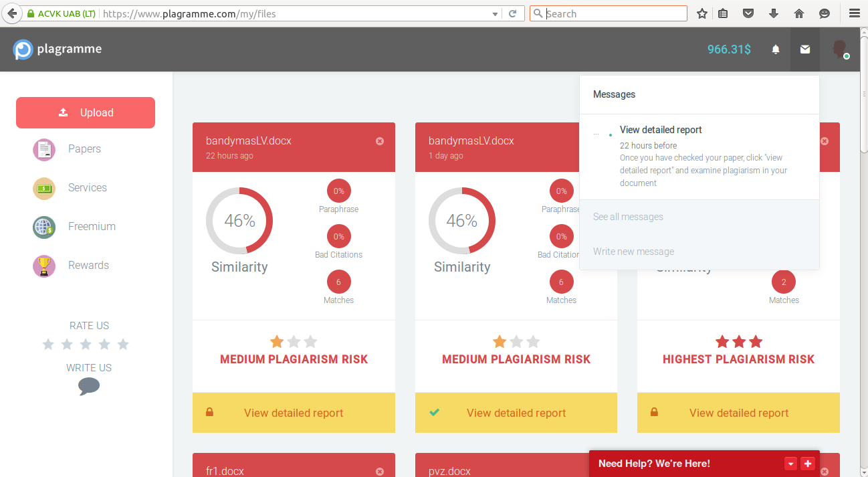Rate us three stars
The height and width of the screenshot is (477, 868).
coord(86,345)
